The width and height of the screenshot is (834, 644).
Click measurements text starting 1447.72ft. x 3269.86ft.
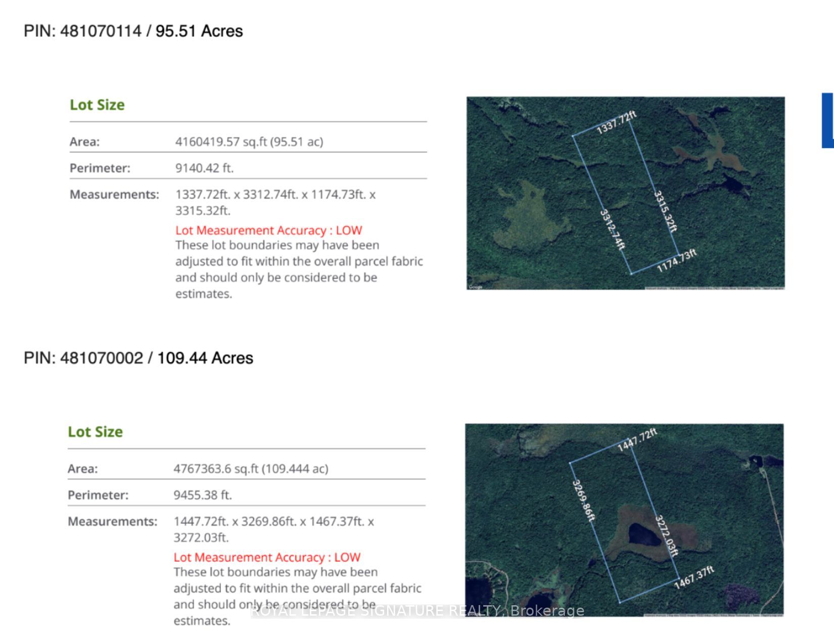[274, 529]
